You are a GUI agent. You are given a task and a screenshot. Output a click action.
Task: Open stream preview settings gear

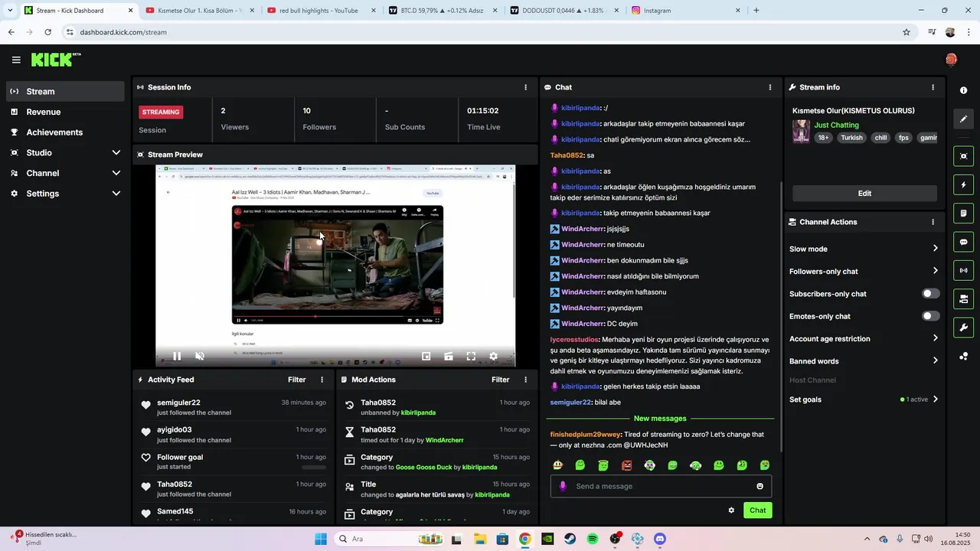tap(493, 356)
